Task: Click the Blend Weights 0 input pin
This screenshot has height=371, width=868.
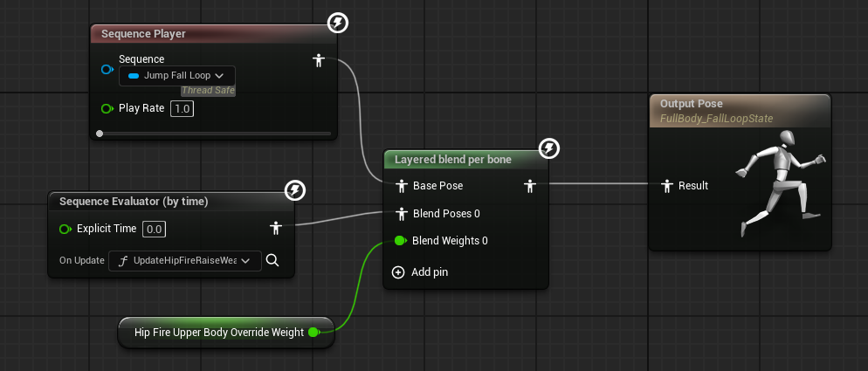Action: [401, 241]
